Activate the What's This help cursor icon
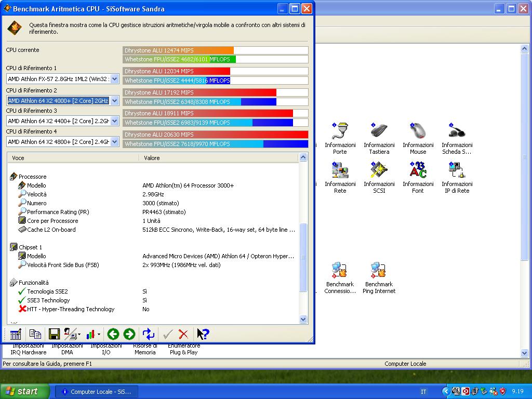 coord(203,335)
